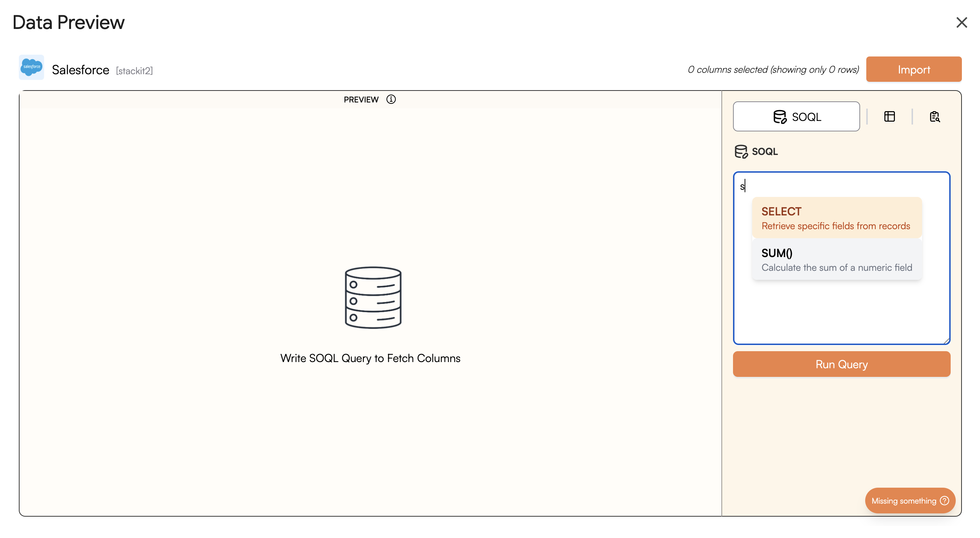The height and width of the screenshot is (538, 980).
Task: Click the Missing something button
Action: pos(904,500)
